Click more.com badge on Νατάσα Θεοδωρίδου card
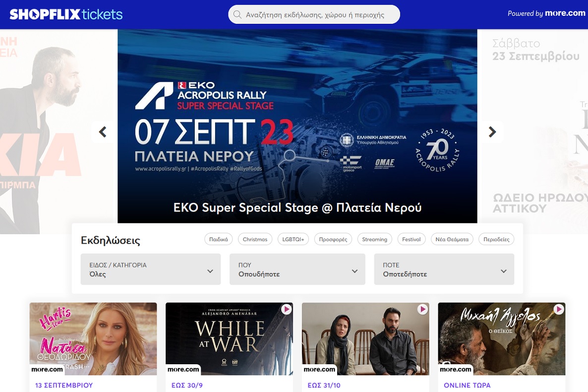588x392 pixels. (47, 370)
